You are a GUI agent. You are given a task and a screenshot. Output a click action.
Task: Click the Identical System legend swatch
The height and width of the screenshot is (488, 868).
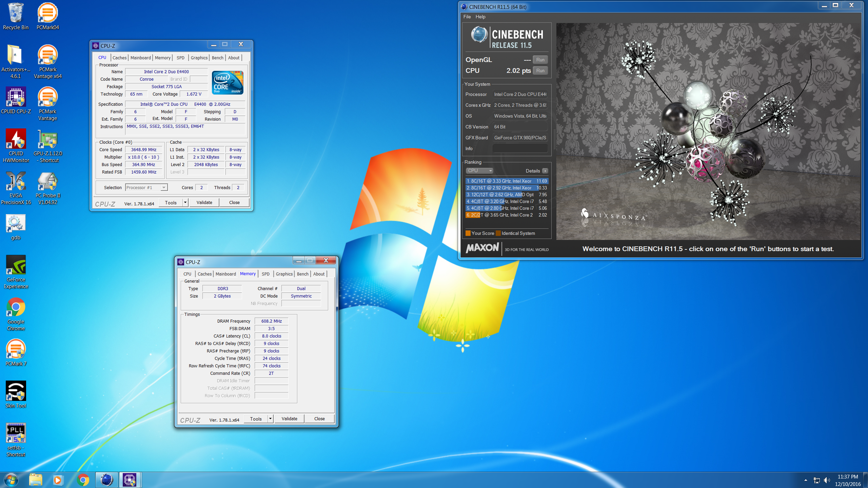pyautogui.click(x=498, y=233)
